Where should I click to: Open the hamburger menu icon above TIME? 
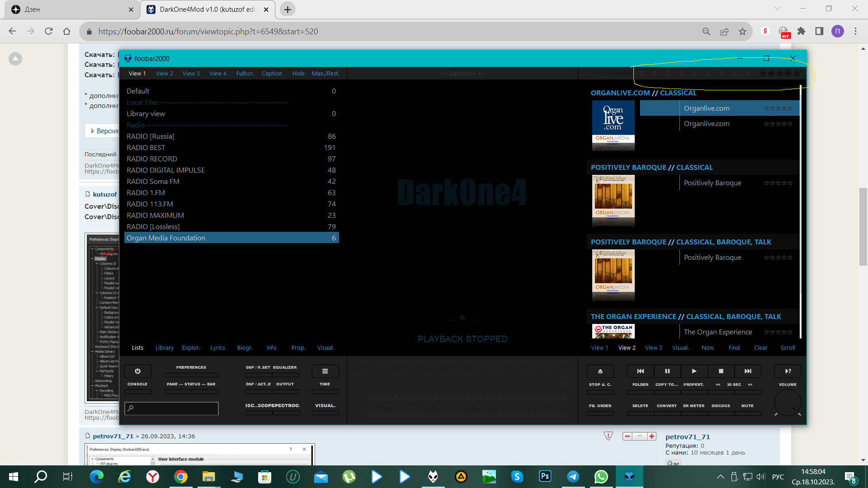pyautogui.click(x=325, y=371)
